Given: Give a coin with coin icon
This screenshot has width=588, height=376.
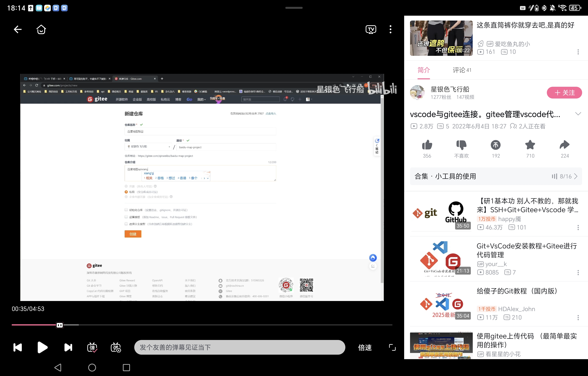Looking at the screenshot, I should (495, 145).
